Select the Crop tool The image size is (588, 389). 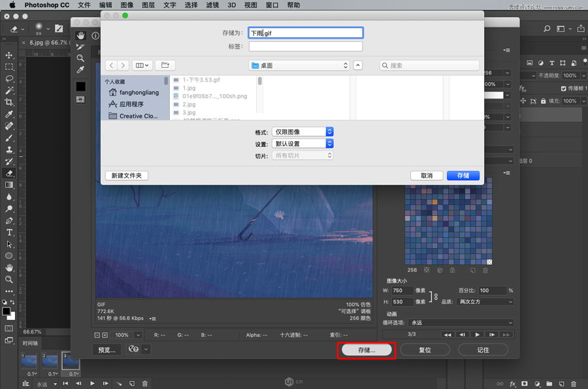point(9,102)
